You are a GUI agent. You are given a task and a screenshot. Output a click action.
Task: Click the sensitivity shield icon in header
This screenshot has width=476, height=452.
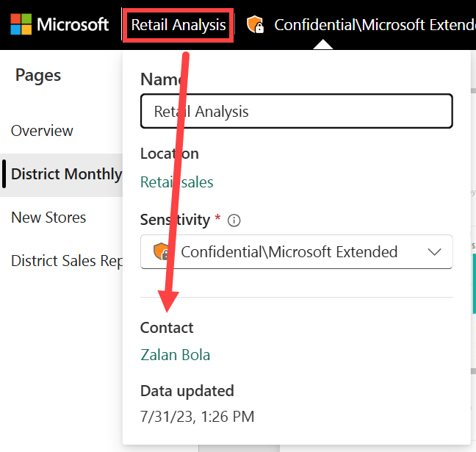pos(256,24)
